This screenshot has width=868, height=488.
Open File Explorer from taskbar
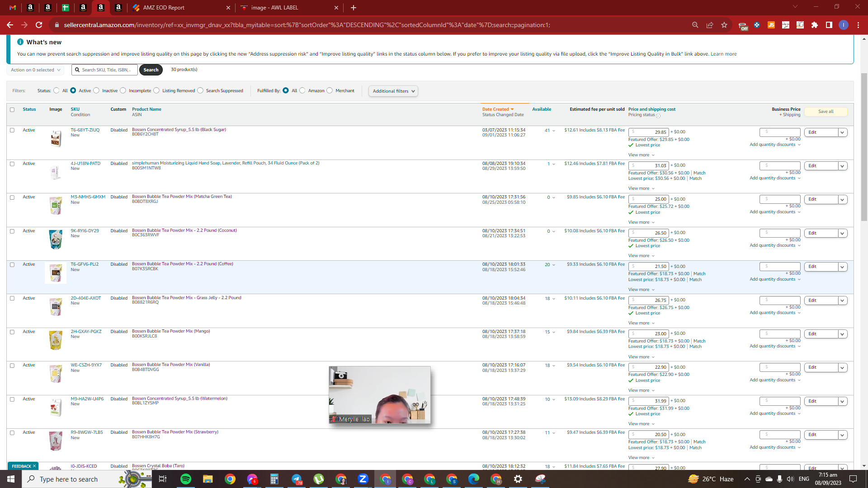(208, 479)
